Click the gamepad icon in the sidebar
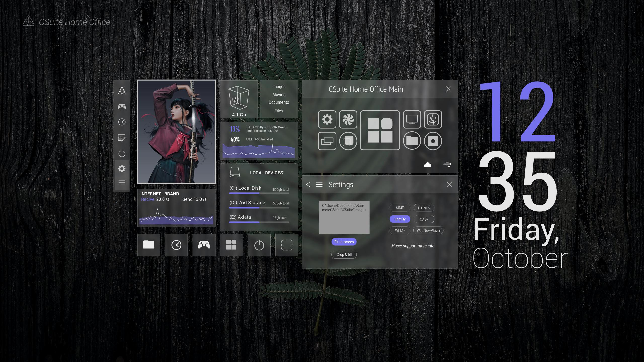This screenshot has width=644, height=362. [x=122, y=106]
